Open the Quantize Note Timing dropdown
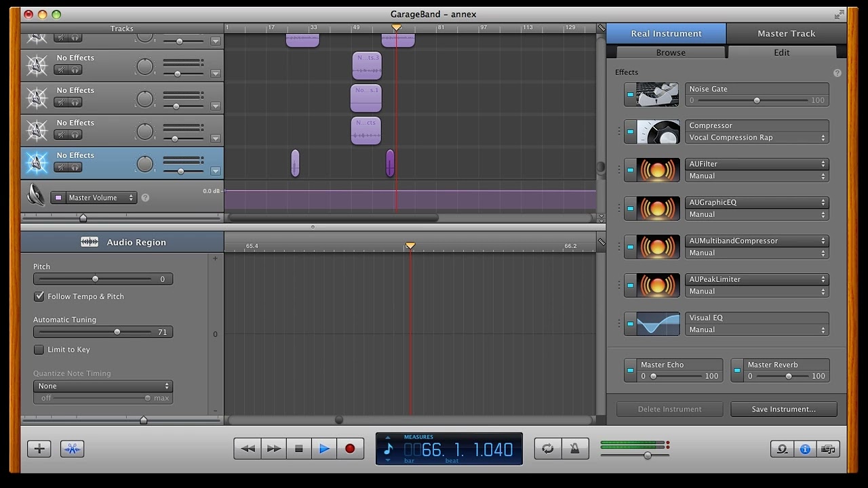This screenshot has width=868, height=488. [x=103, y=386]
